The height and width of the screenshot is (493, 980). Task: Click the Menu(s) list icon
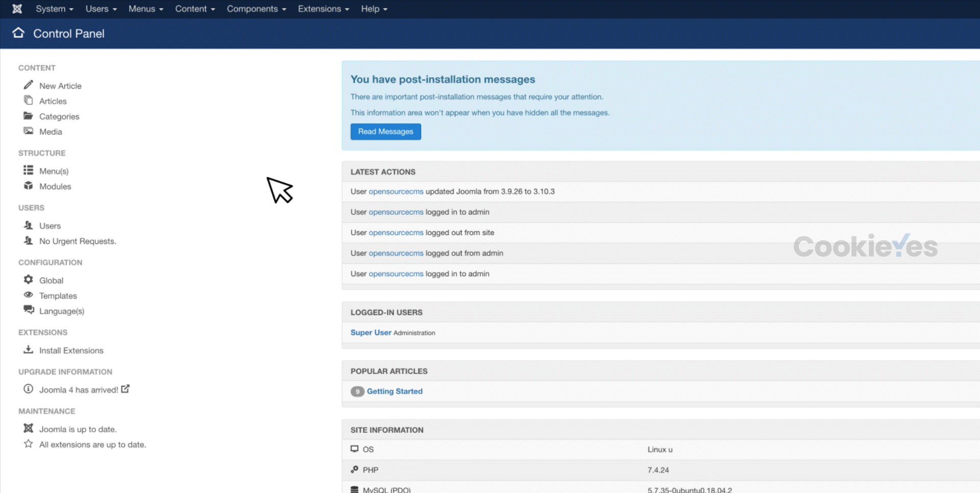coord(28,170)
